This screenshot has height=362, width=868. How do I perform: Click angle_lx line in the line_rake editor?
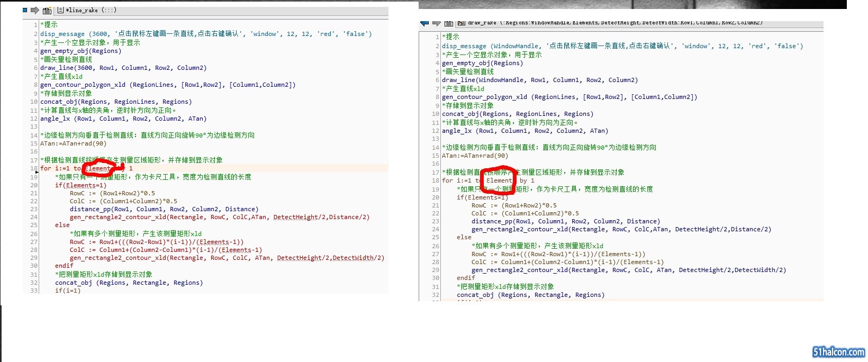123,119
